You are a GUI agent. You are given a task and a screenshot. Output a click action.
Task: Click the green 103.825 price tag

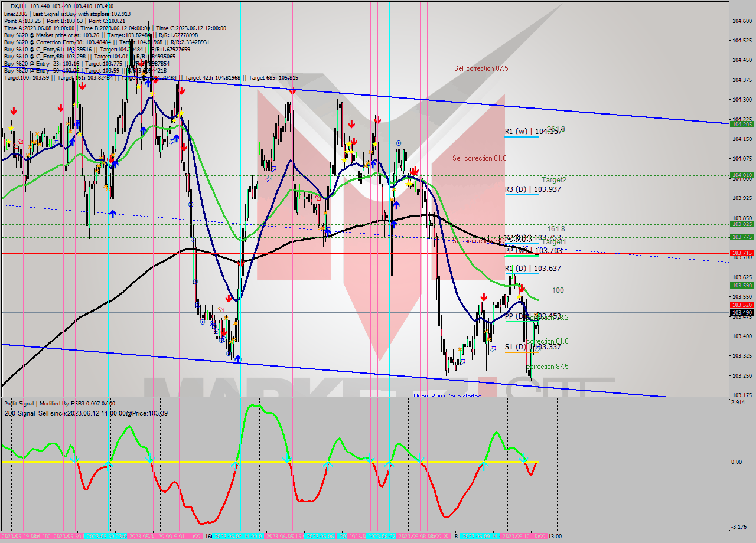point(742,224)
